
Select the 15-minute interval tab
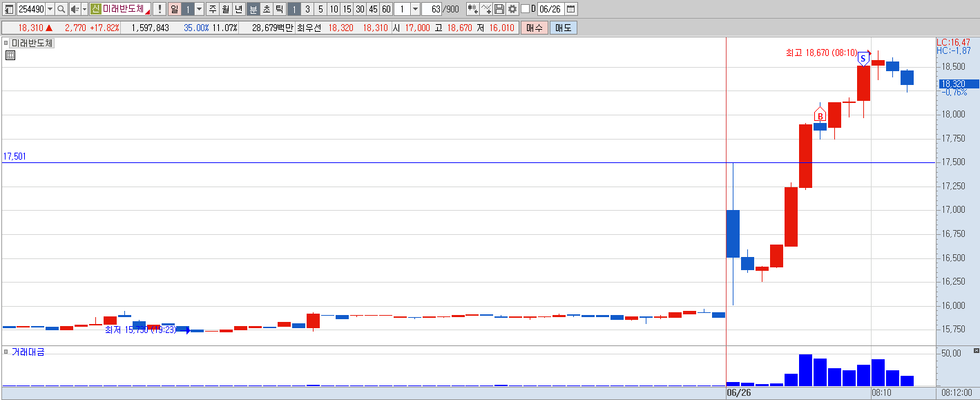point(347,9)
